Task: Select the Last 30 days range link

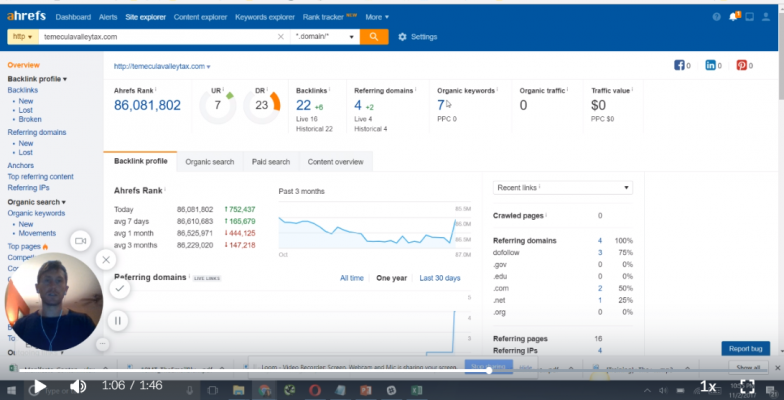Action: point(439,278)
